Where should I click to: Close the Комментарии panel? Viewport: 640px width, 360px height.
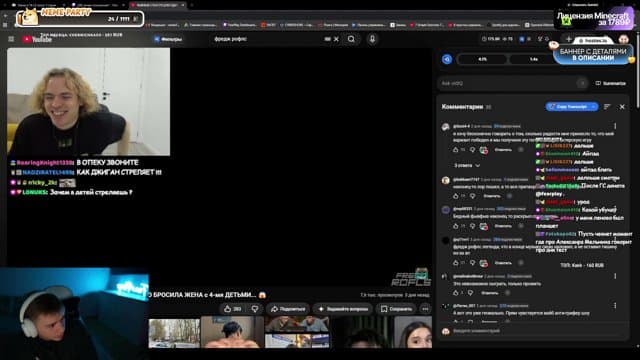tap(622, 107)
